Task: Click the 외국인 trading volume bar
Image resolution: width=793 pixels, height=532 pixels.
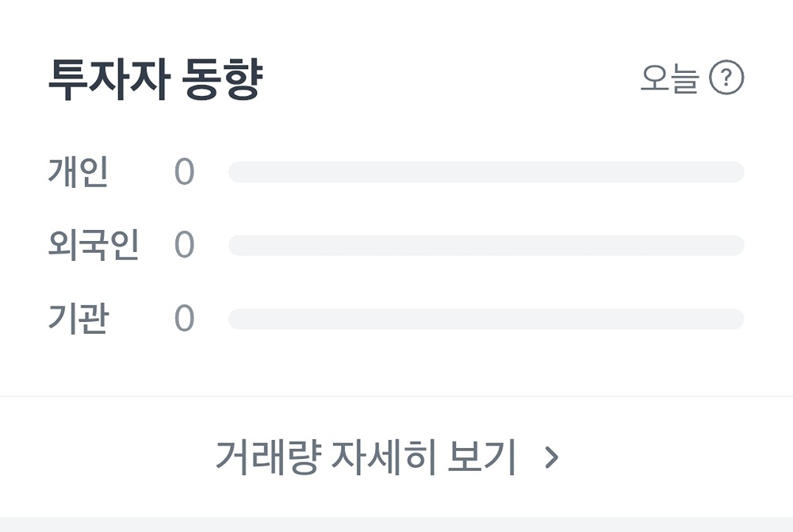Action: pos(486,246)
